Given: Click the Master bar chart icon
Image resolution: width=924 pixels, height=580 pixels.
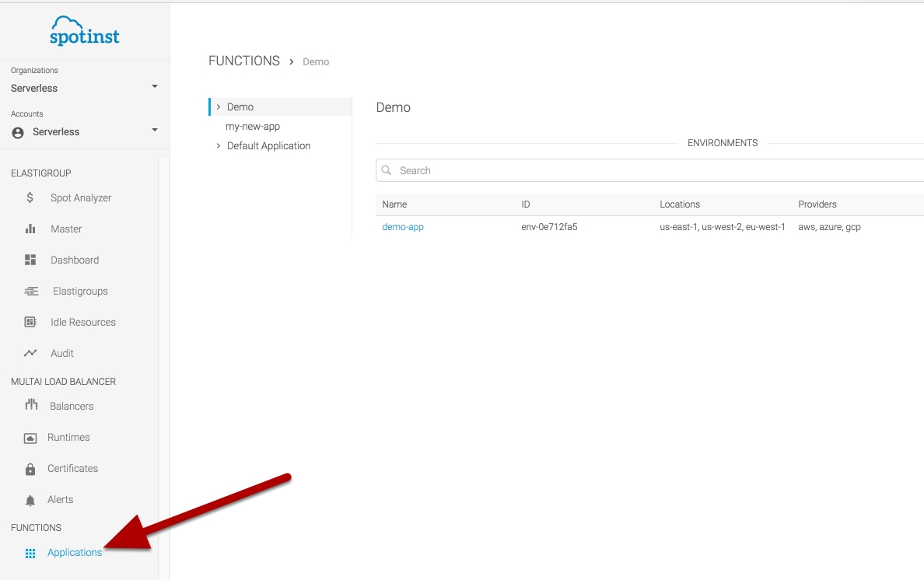Looking at the screenshot, I should (30, 229).
